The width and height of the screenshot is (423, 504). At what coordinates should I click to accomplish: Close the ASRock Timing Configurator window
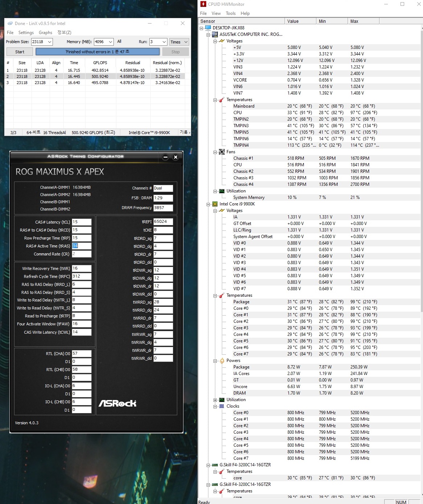pyautogui.click(x=175, y=157)
